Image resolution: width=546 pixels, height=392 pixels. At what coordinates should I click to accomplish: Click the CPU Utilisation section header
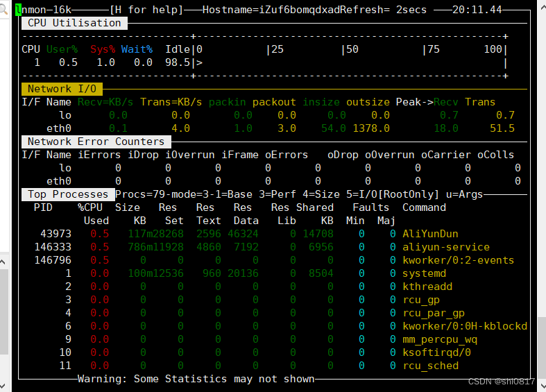coord(74,23)
